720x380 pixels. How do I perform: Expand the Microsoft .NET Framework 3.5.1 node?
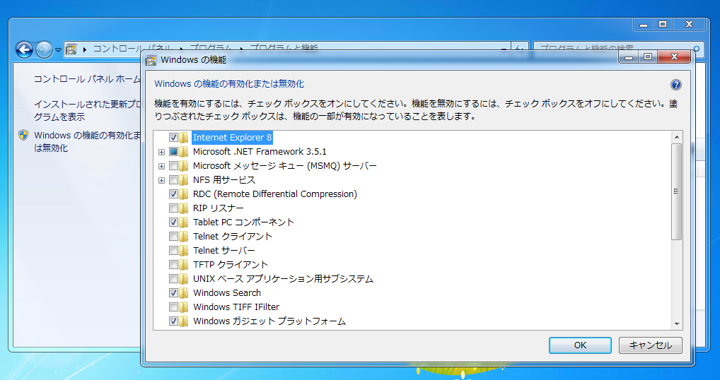pyautogui.click(x=161, y=152)
